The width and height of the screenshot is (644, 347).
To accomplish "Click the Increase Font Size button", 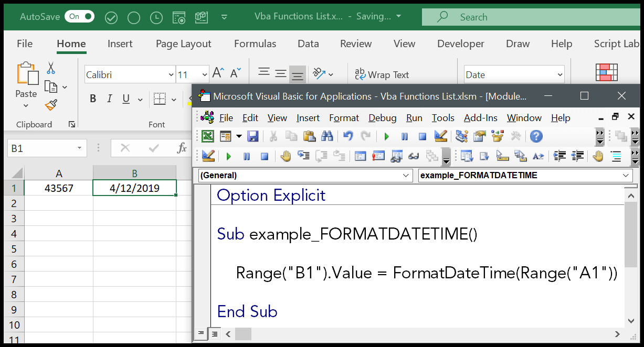I will (217, 72).
